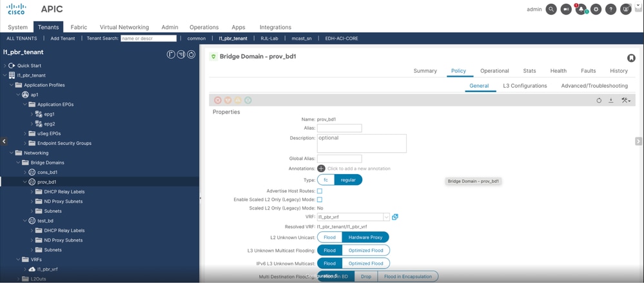
Task: Set L2 Unknown Unicast to Flood
Action: 330,237
